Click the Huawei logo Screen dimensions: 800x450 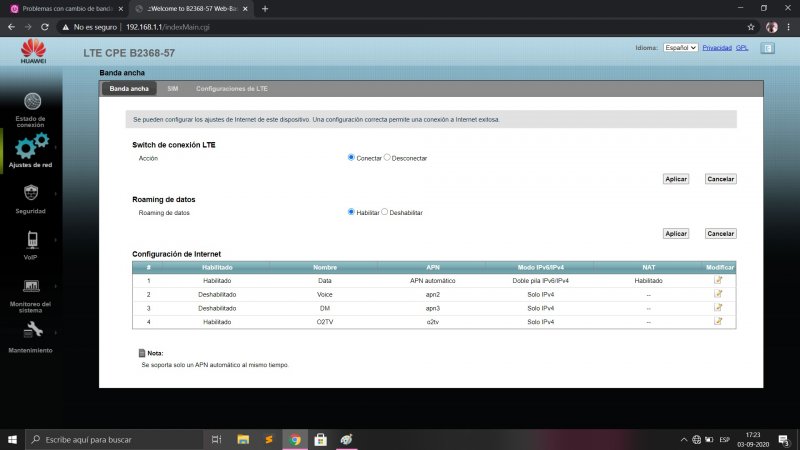pyautogui.click(x=33, y=51)
